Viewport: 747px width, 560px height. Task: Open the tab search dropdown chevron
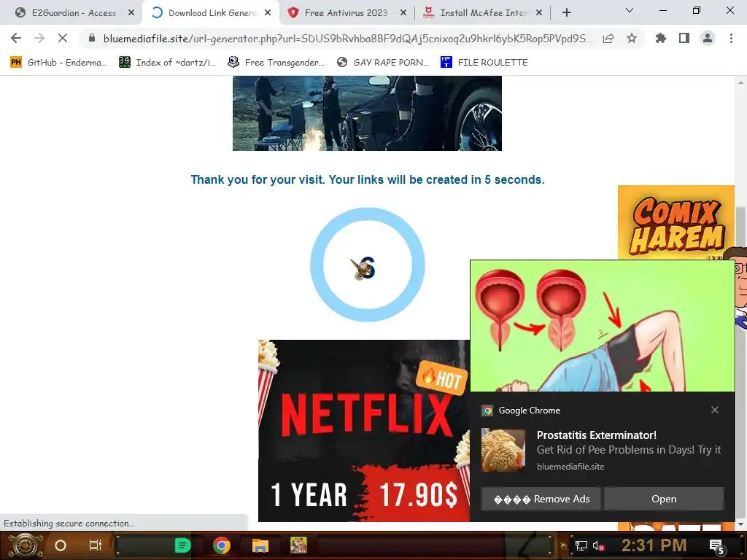tap(630, 10)
